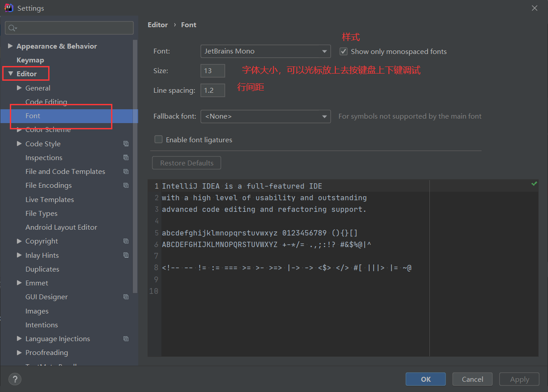The width and height of the screenshot is (548, 392).
Task: Click the project-level icon beside Copyright
Action: pyautogui.click(x=126, y=241)
